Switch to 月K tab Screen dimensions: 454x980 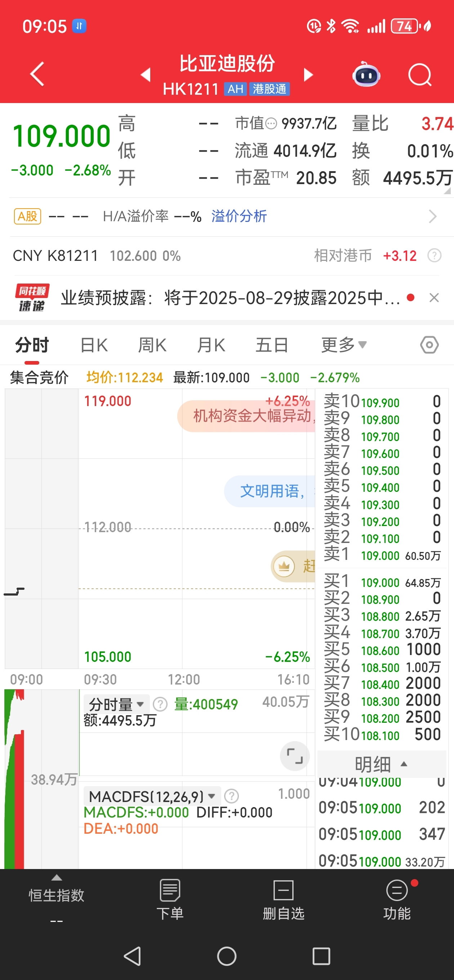click(211, 345)
